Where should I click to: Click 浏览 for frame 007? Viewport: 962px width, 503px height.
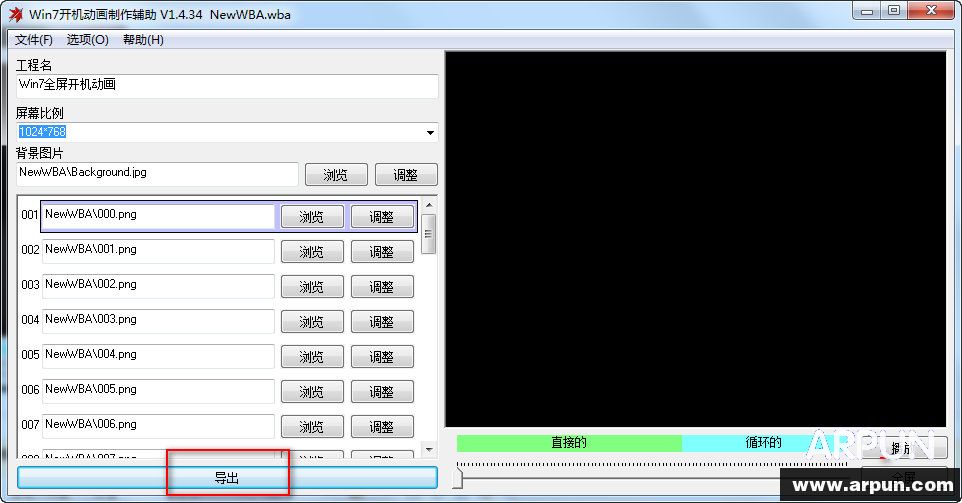click(312, 426)
